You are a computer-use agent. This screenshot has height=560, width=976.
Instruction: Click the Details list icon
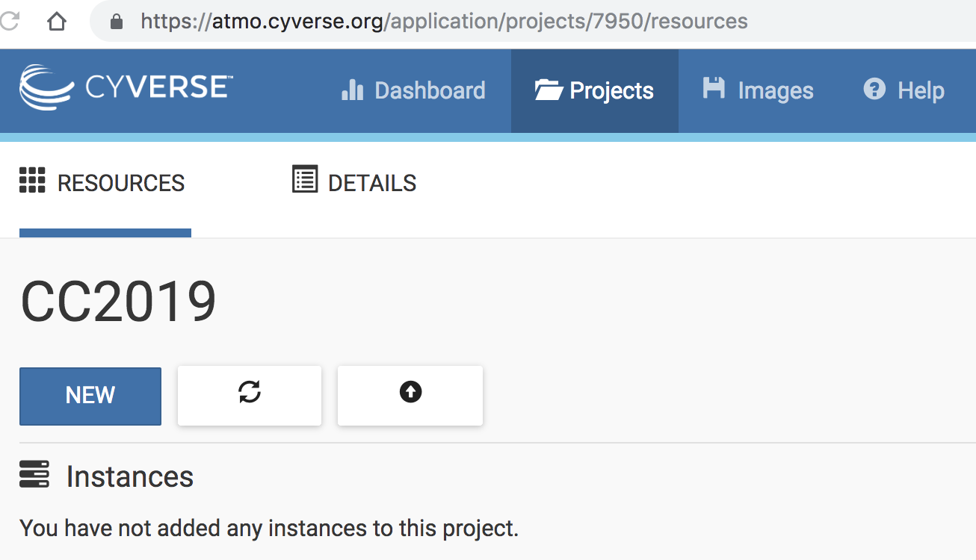pyautogui.click(x=304, y=180)
